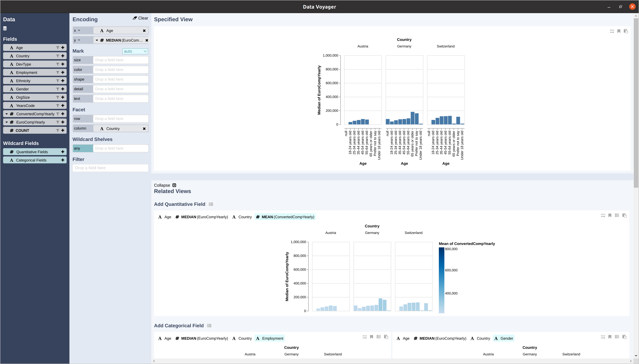Remove MEDIAN EuroCompYearly from y encoding
Image resolution: width=639 pixels, height=364 pixels.
pyautogui.click(x=147, y=40)
